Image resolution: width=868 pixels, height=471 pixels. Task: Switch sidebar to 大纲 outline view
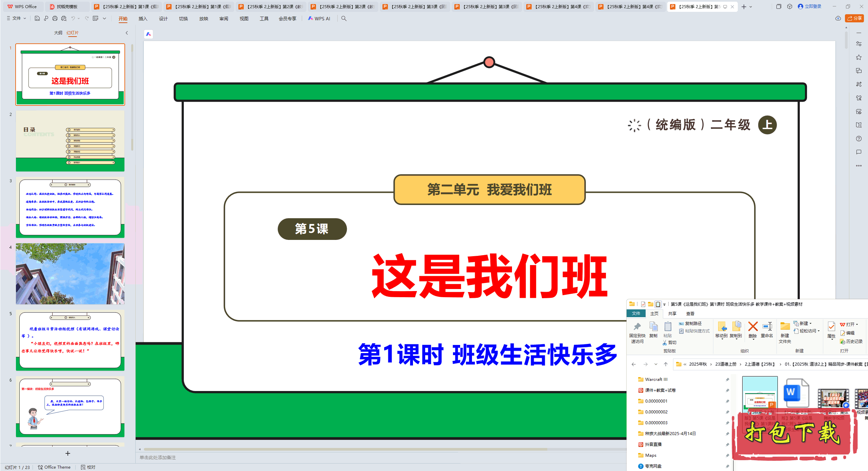click(58, 33)
